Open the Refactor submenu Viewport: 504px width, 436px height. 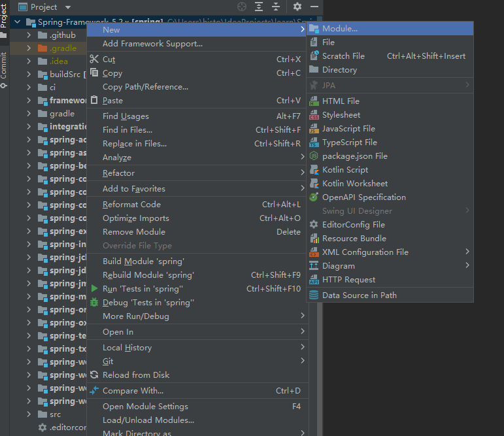[197, 173]
